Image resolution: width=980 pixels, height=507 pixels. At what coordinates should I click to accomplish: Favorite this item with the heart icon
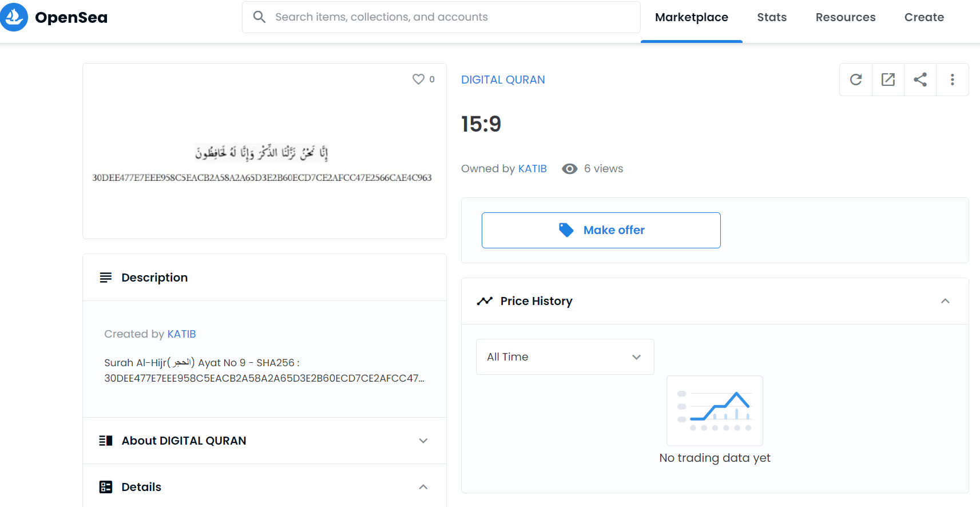point(418,79)
